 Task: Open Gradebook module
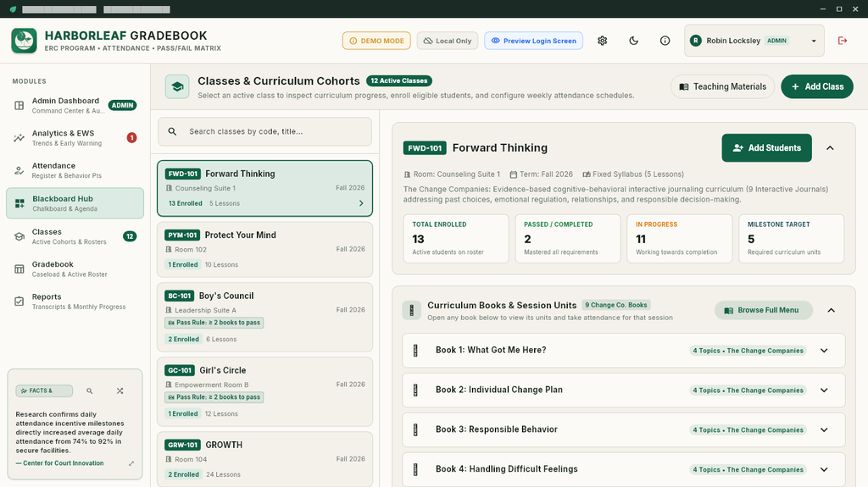[75, 269]
